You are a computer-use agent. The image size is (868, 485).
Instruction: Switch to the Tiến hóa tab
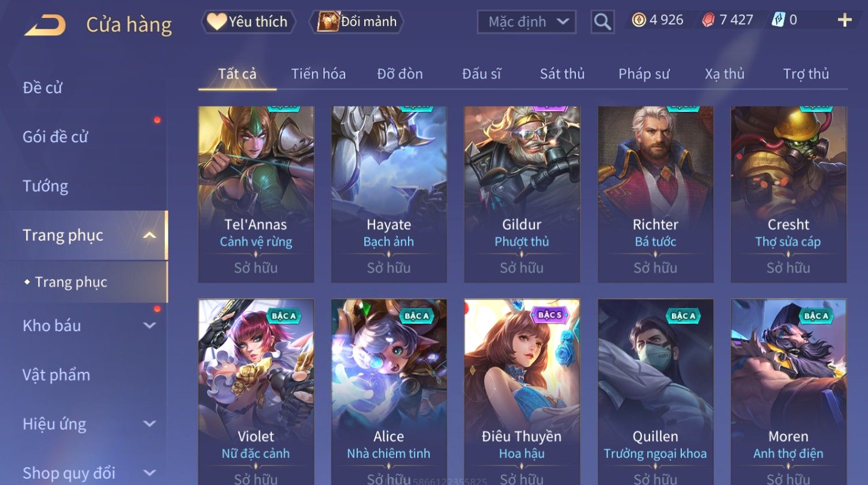point(318,74)
